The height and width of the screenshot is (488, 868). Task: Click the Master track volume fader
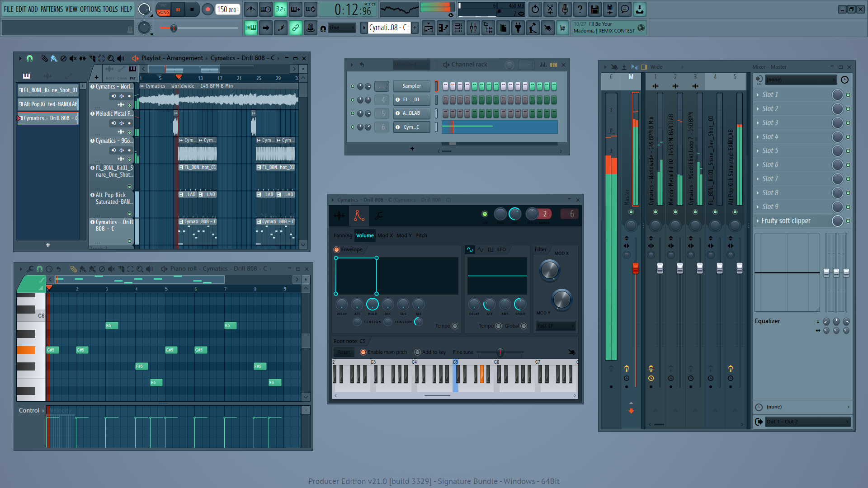tap(635, 268)
